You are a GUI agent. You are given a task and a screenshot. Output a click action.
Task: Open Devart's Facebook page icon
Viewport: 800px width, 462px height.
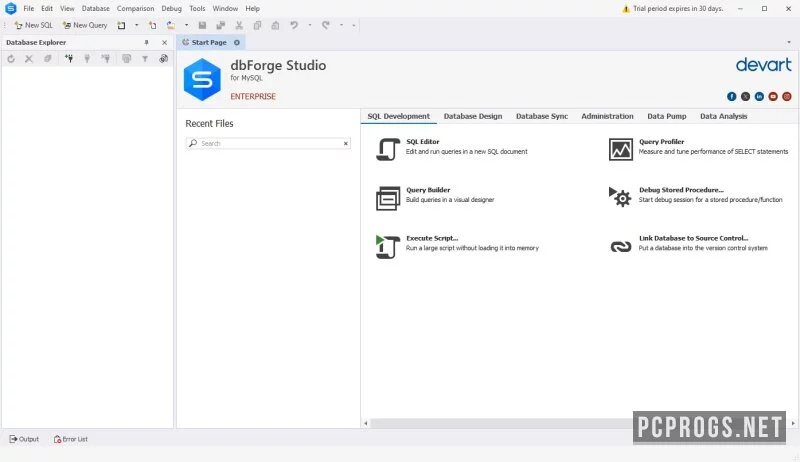[732, 96]
